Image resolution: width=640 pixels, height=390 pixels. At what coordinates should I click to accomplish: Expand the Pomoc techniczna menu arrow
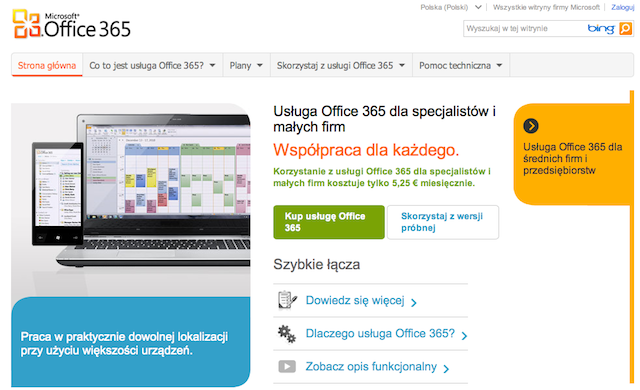[499, 65]
